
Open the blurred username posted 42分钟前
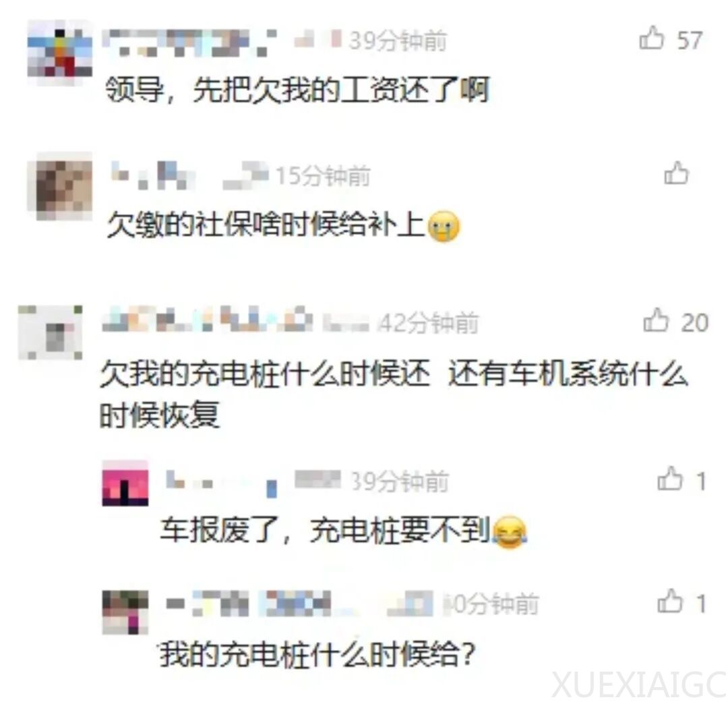tap(207, 320)
